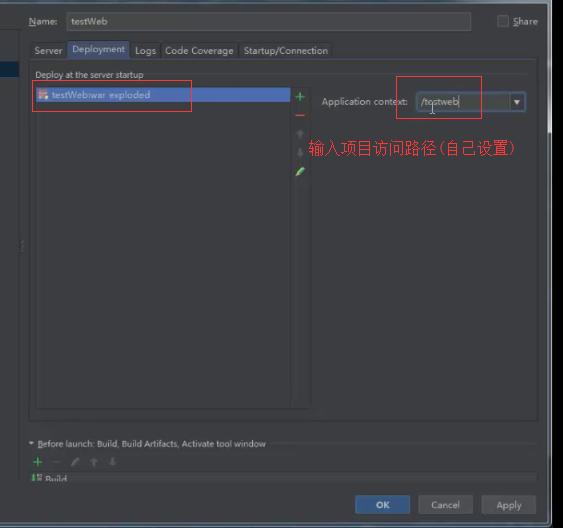Focus the Name field containing testWeb
This screenshot has height=528, width=563.
269,22
